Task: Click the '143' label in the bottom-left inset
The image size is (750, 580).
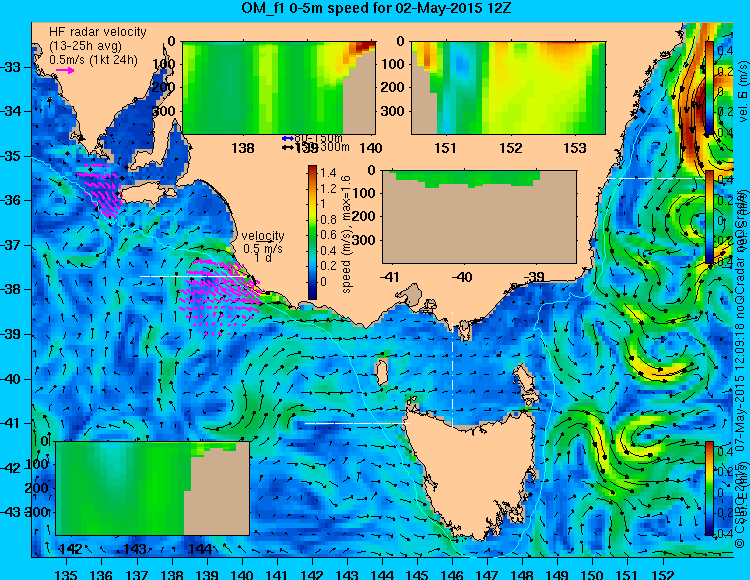Action: pos(135,549)
